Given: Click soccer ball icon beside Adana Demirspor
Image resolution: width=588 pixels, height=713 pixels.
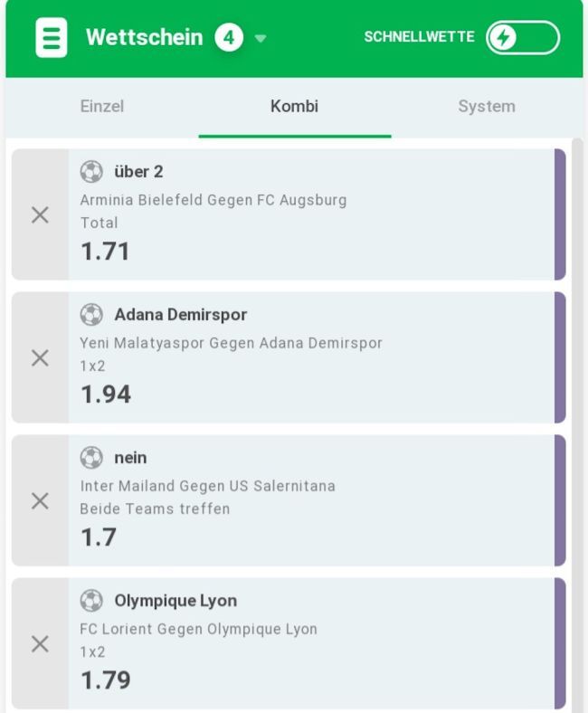Looking at the screenshot, I should pos(91,315).
